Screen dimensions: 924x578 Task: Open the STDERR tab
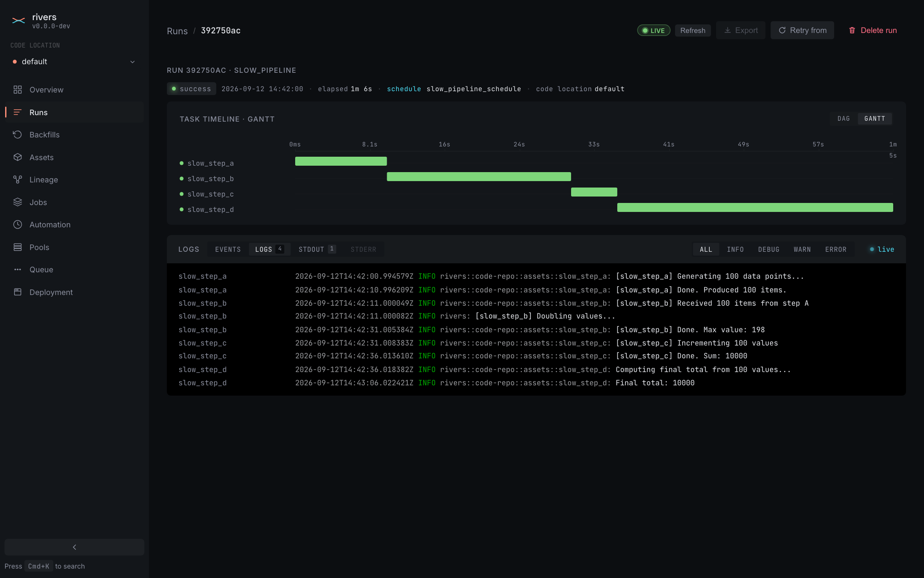click(364, 249)
